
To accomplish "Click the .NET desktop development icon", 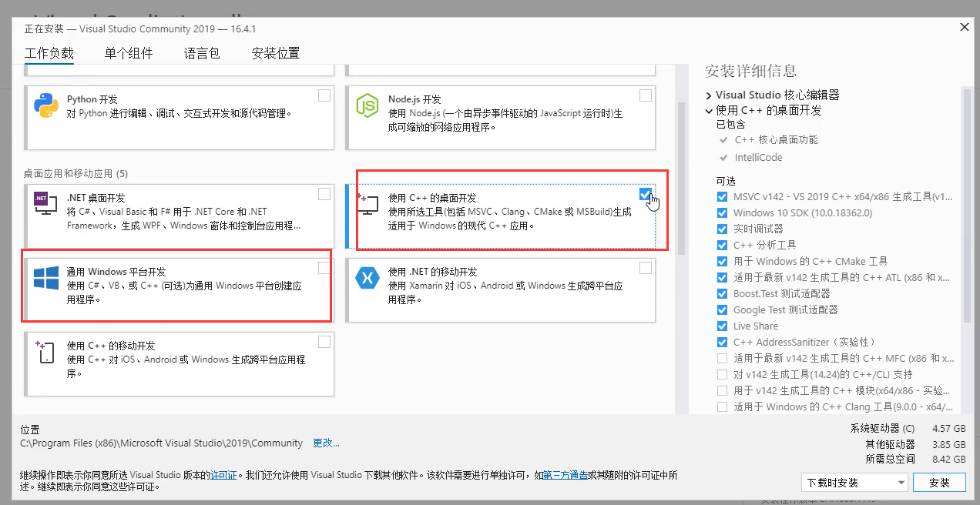I will coord(46,203).
